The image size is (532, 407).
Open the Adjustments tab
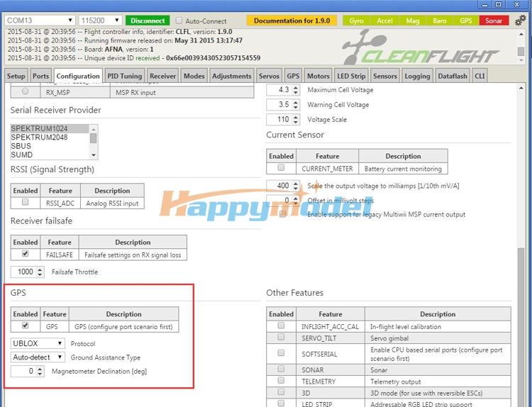click(232, 76)
